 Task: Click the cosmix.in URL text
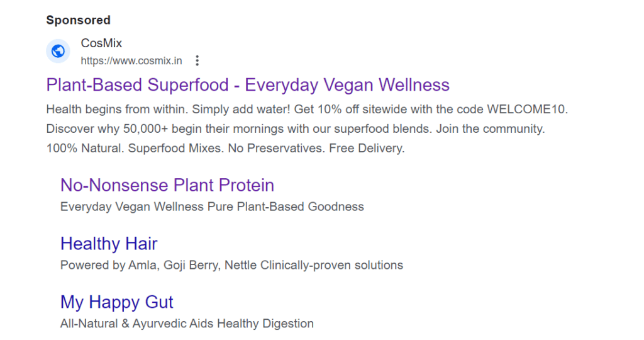point(131,61)
